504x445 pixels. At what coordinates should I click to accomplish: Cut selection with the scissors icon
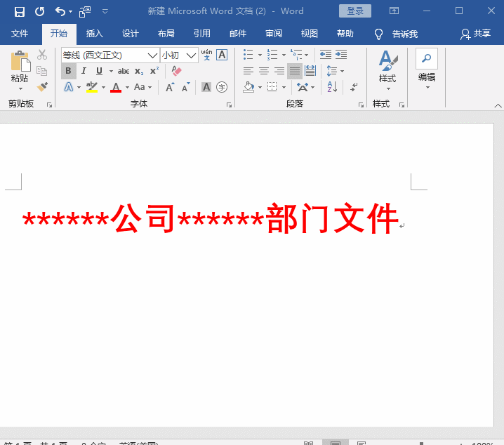click(x=42, y=55)
